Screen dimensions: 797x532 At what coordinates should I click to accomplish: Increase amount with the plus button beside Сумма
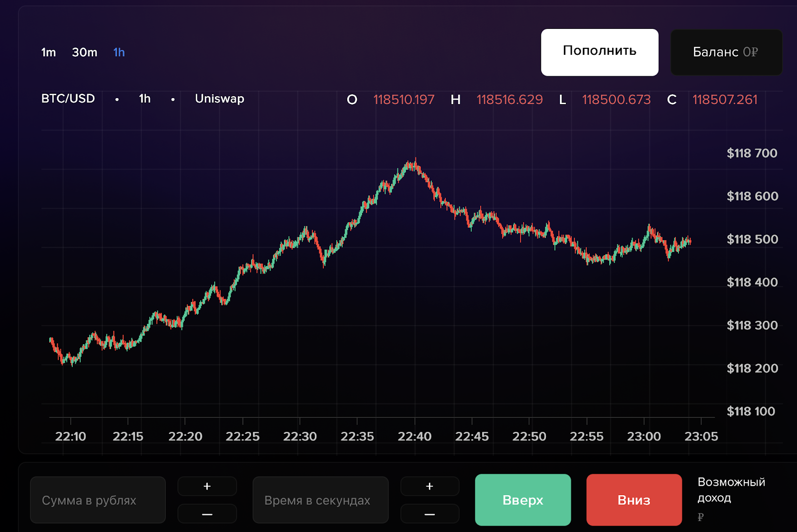coord(207,486)
